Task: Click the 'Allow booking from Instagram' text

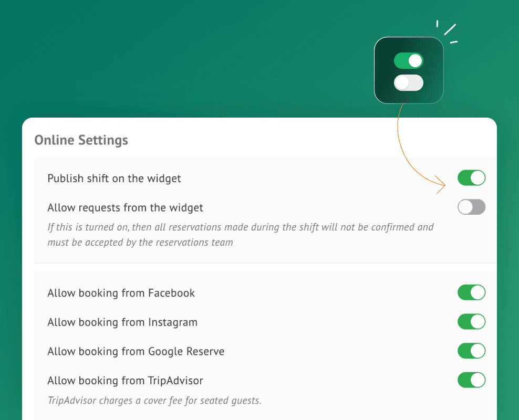Action: (x=122, y=322)
